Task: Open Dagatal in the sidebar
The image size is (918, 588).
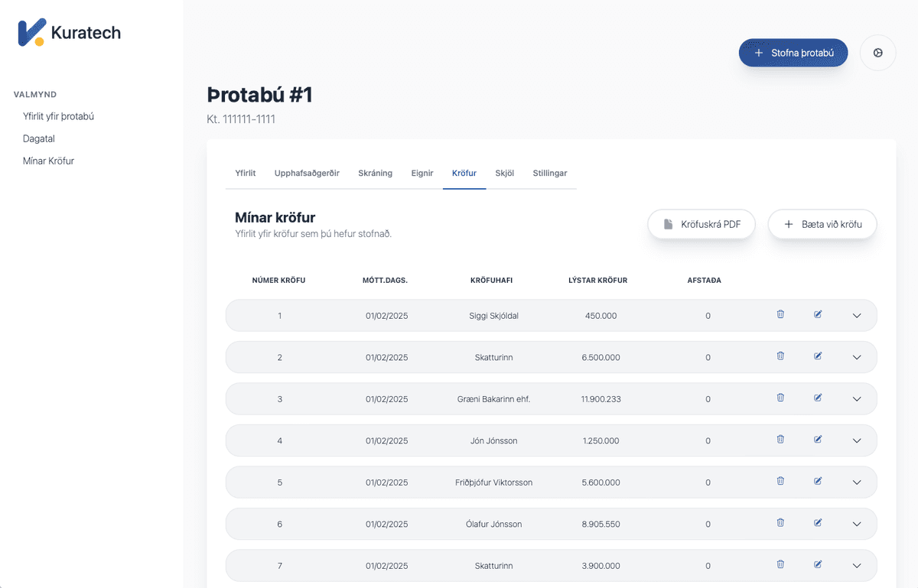Action: click(39, 139)
